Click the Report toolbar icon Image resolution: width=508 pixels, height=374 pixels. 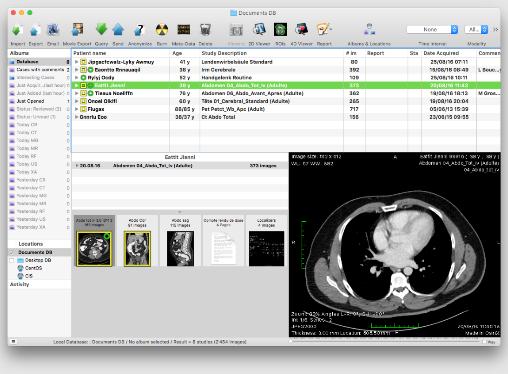(324, 29)
